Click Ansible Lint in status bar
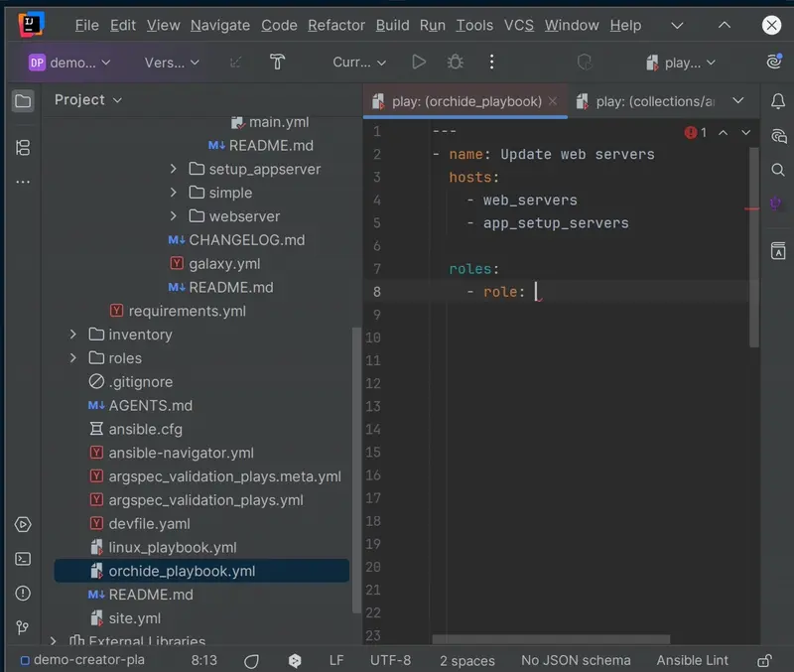The width and height of the screenshot is (794, 672). coord(693,660)
